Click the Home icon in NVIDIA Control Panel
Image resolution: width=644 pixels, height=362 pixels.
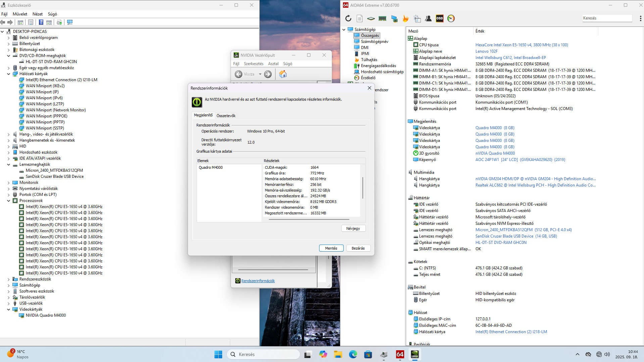tap(283, 74)
